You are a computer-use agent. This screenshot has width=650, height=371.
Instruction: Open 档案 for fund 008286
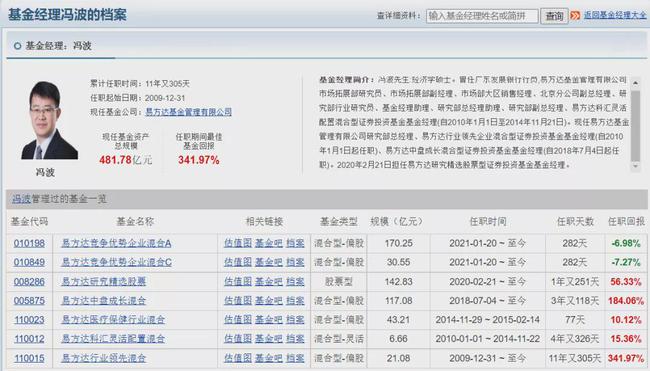[295, 282]
